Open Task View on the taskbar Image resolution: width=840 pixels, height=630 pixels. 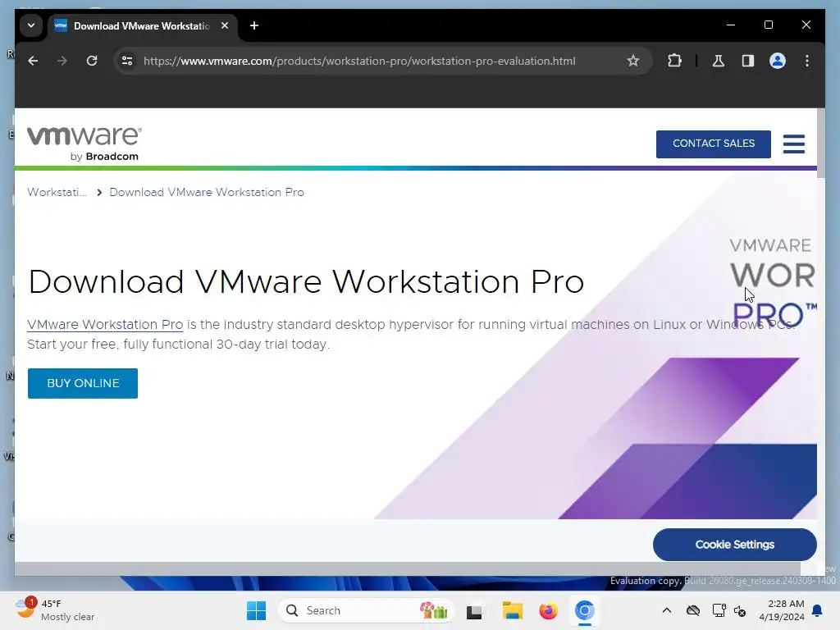point(474,611)
